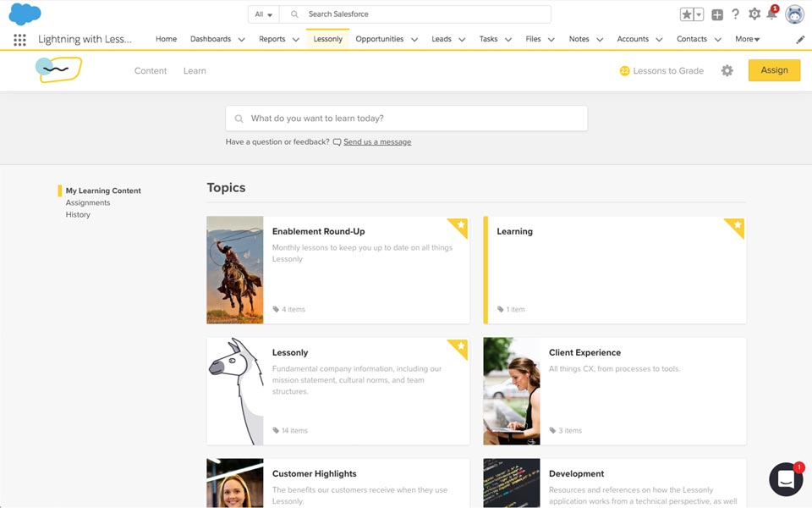
Task: Open History in the sidebar
Action: pos(78,214)
